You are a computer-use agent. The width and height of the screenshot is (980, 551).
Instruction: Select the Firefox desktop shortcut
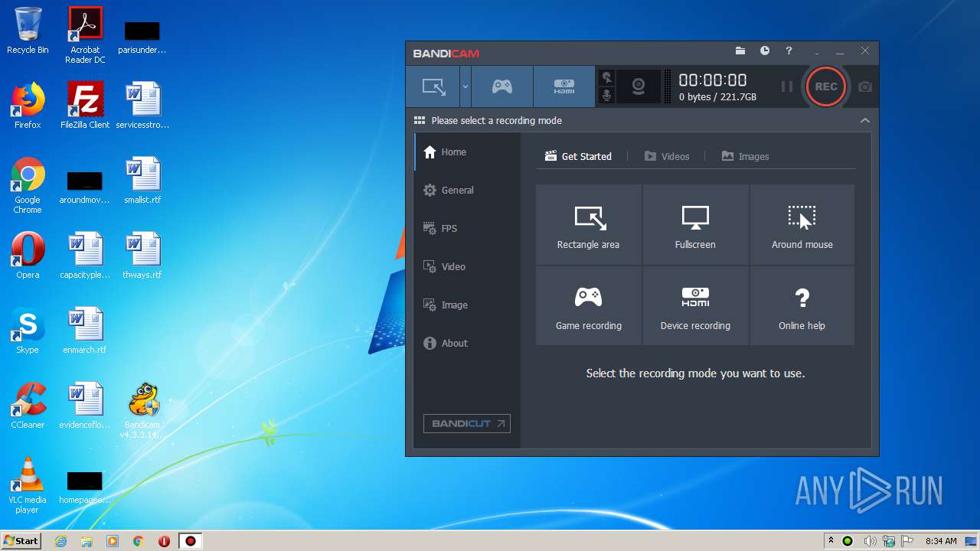[x=28, y=106]
